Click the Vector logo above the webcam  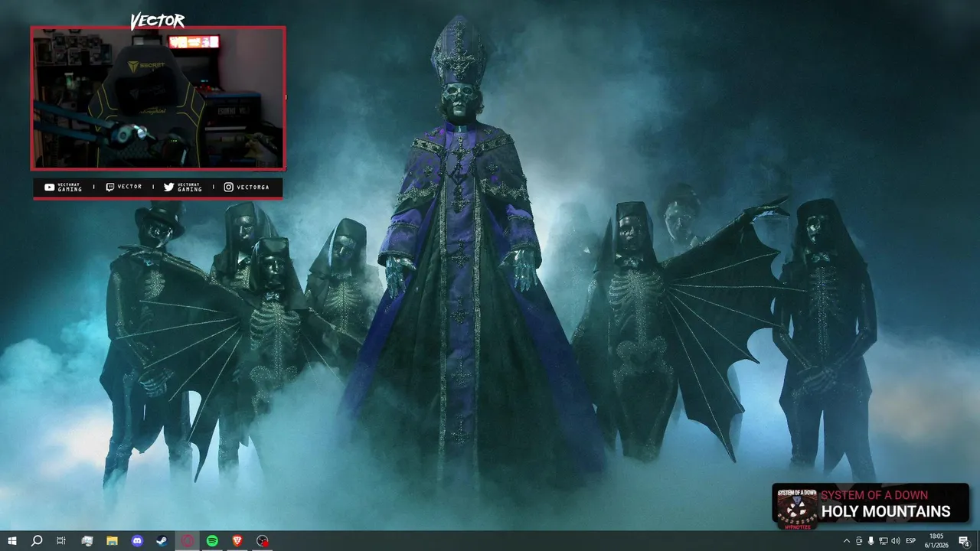(158, 21)
